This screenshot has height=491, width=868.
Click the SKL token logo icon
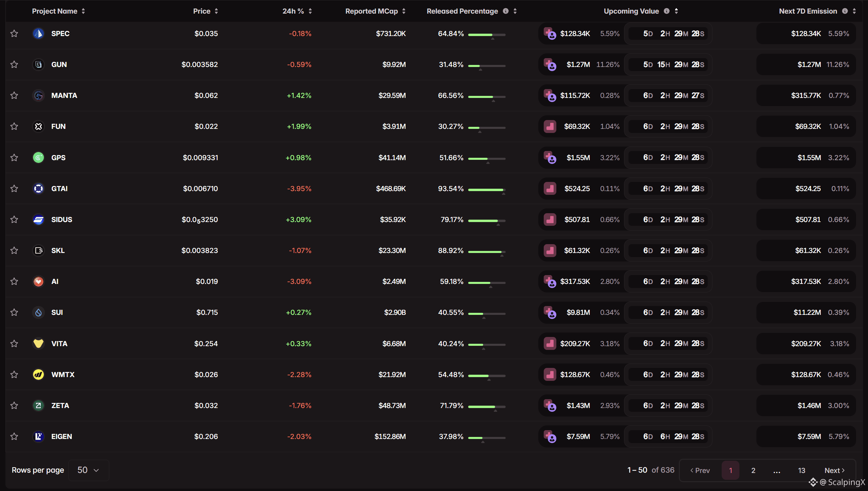coord(38,251)
